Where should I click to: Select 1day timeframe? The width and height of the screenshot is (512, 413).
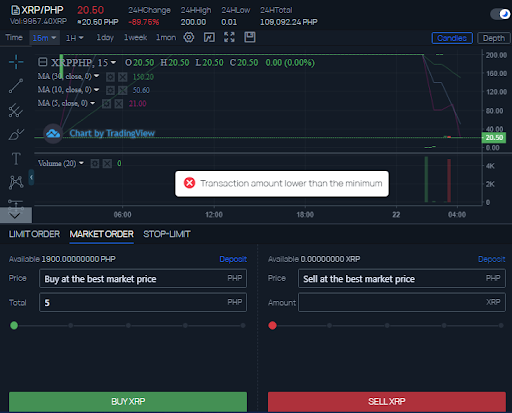click(105, 38)
